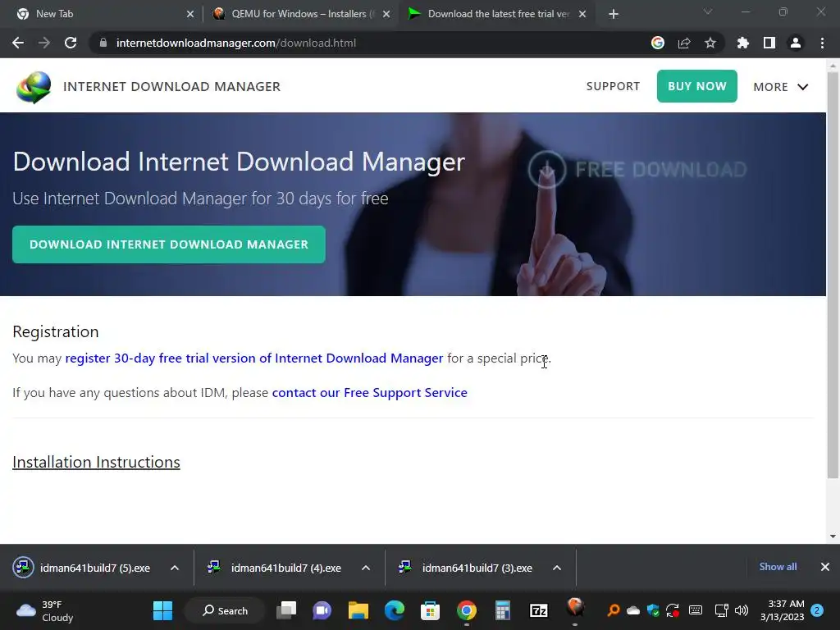Click the Installation Instructions heading link
The height and width of the screenshot is (630, 840).
tap(96, 462)
